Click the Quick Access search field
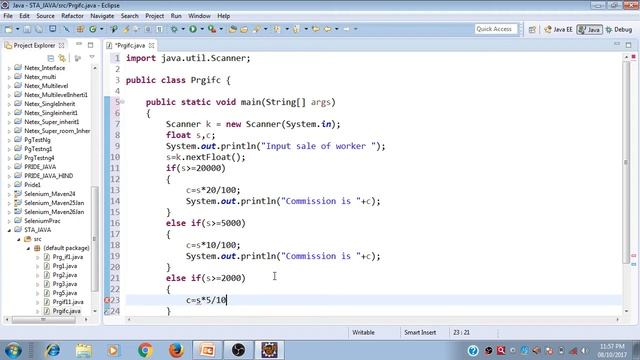640x360 pixels. pos(496,29)
